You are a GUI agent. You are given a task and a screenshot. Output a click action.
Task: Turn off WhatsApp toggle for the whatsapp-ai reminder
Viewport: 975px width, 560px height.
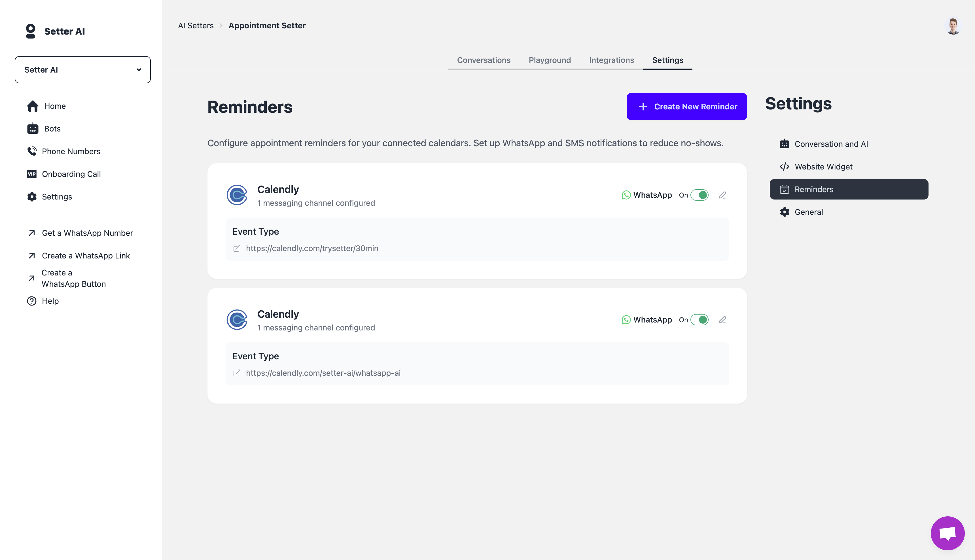[x=699, y=320]
